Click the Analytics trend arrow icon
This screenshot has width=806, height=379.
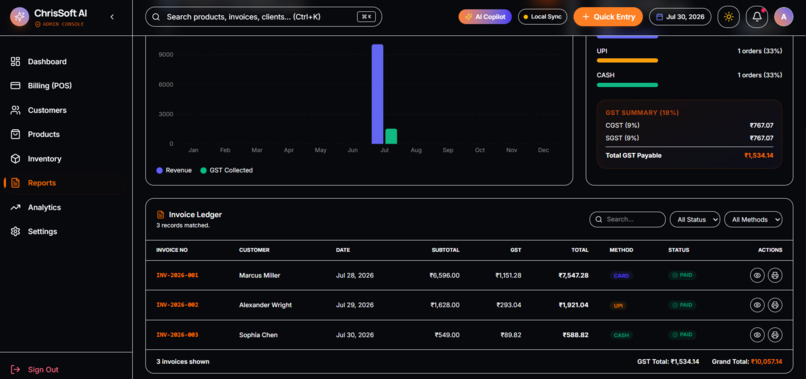tap(15, 207)
